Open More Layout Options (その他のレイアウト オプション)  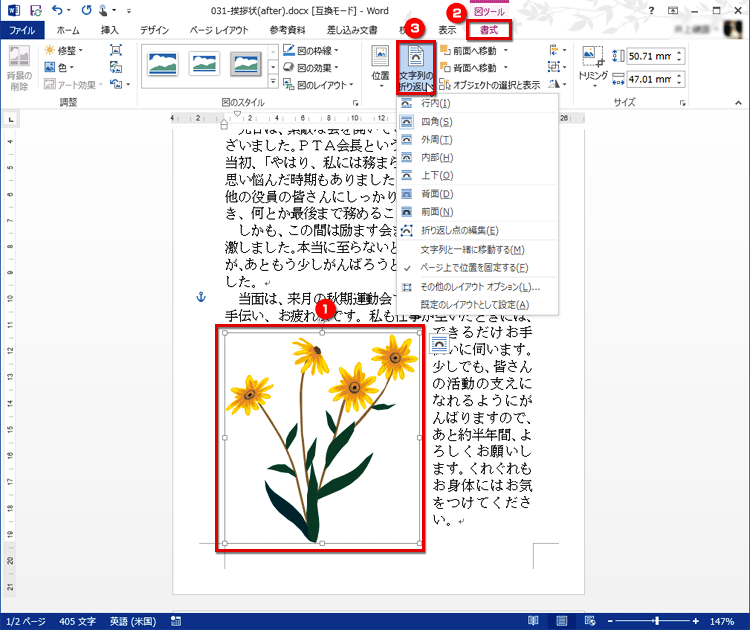[x=478, y=287]
